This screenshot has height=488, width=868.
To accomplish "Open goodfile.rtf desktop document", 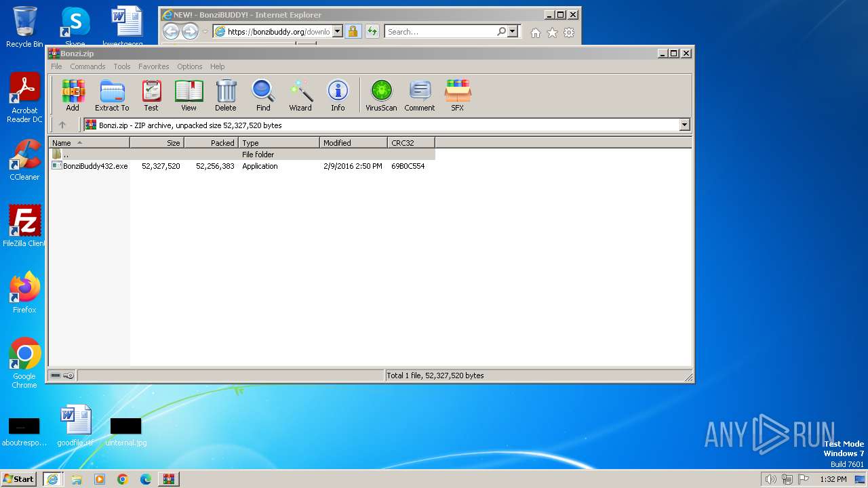I will pyautogui.click(x=75, y=426).
